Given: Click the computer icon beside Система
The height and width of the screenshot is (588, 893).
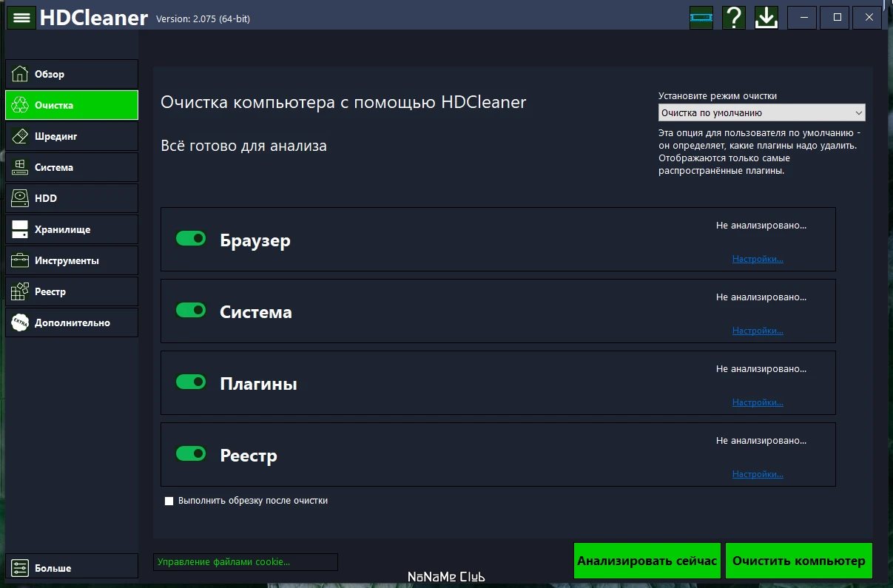Looking at the screenshot, I should click(20, 167).
